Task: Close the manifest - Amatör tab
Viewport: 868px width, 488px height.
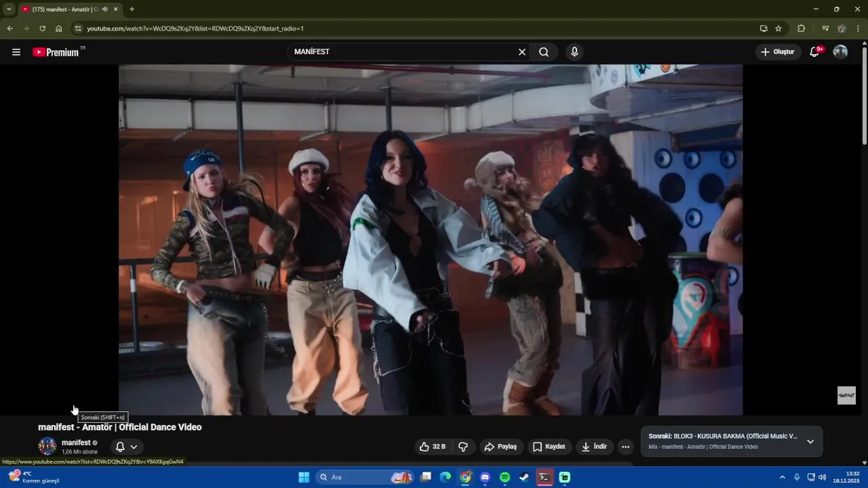Action: coord(115,9)
